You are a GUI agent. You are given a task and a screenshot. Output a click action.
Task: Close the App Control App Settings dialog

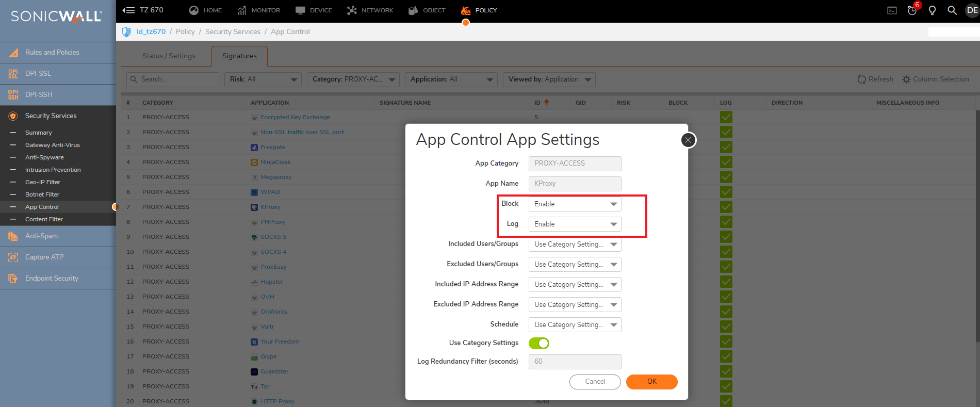pyautogui.click(x=688, y=140)
